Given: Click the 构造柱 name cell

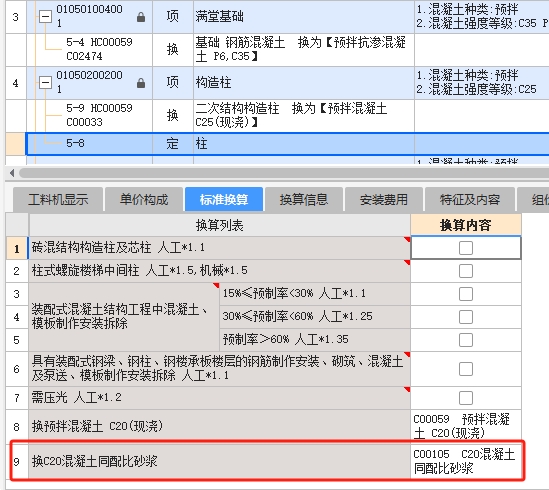Looking at the screenshot, I should tap(304, 83).
